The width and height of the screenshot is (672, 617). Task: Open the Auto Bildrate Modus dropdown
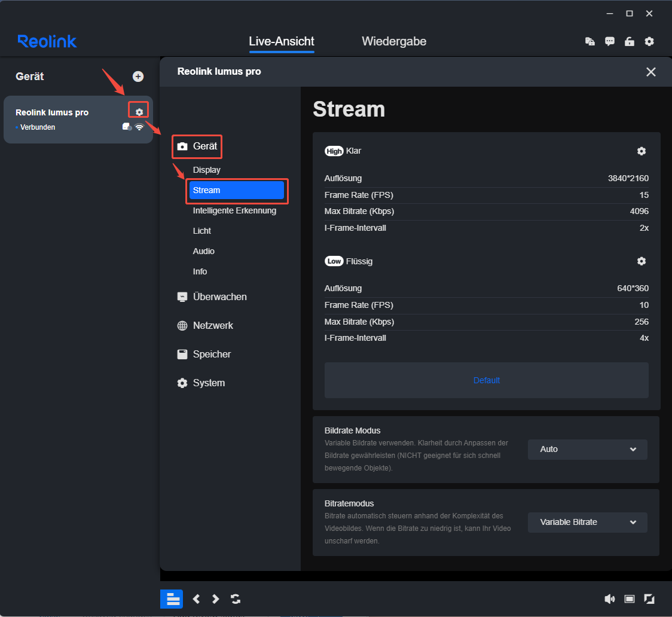point(587,450)
